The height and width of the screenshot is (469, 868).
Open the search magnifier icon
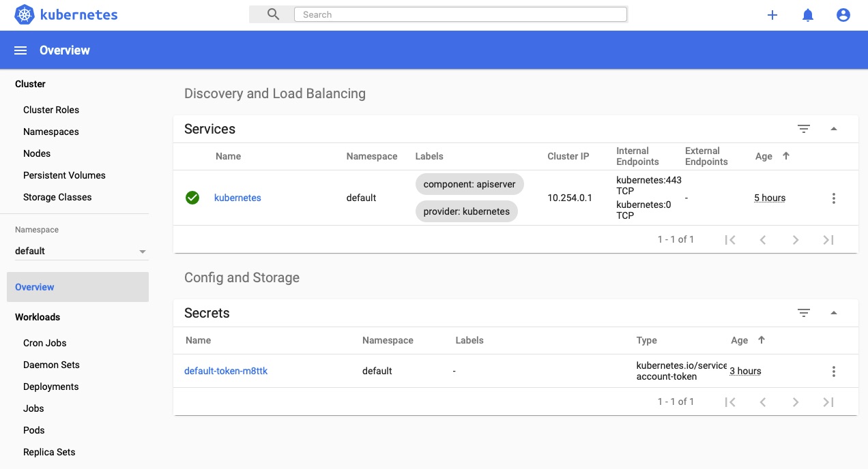272,14
